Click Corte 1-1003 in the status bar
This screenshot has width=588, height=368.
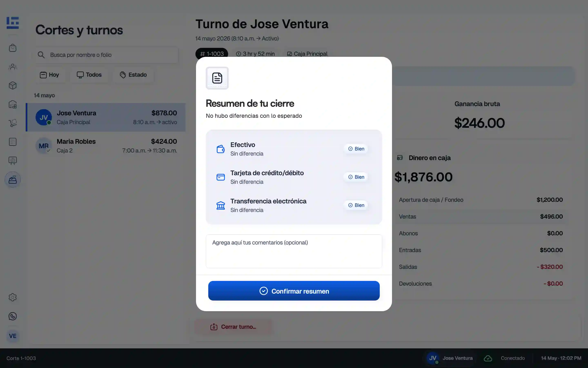[x=21, y=358]
